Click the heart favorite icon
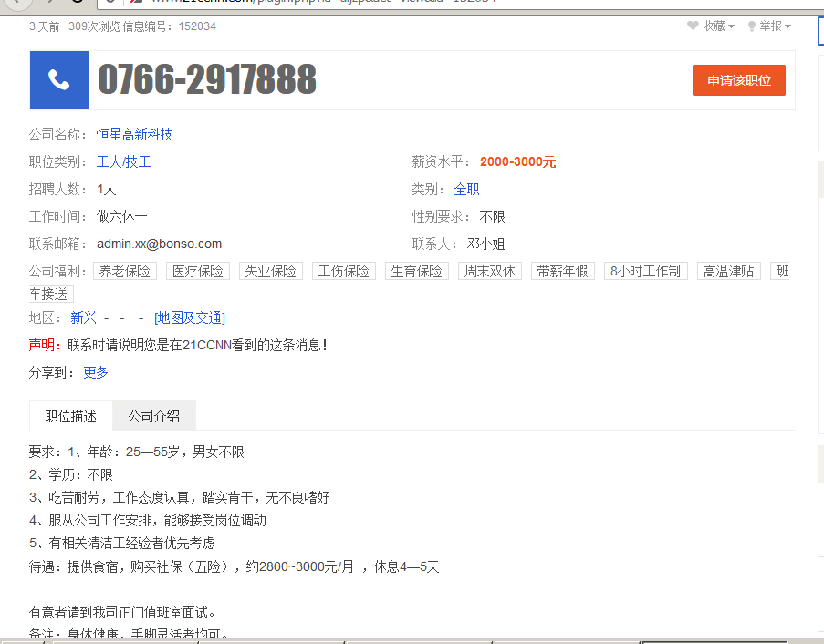824x644 pixels. tap(693, 26)
